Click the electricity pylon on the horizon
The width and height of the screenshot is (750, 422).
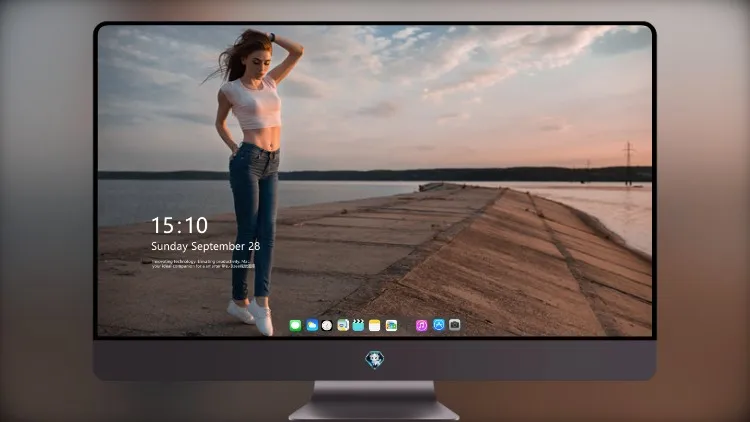629,163
